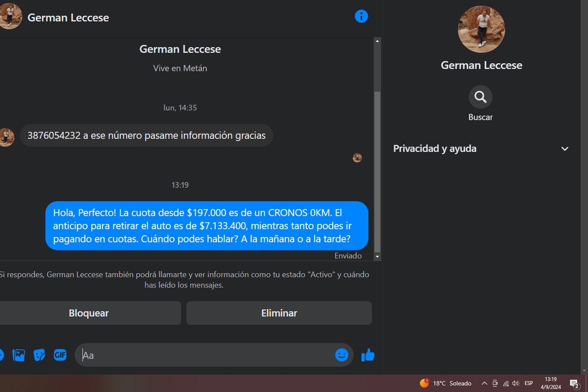Open the plus actions icon beside attachments
This screenshot has width=588, height=392.
coord(1,355)
